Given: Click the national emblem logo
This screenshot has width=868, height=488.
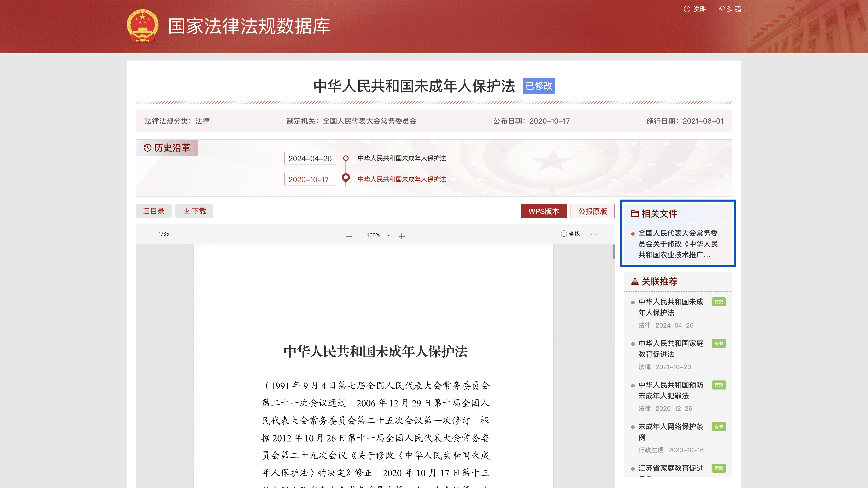Looking at the screenshot, I should coord(143,26).
